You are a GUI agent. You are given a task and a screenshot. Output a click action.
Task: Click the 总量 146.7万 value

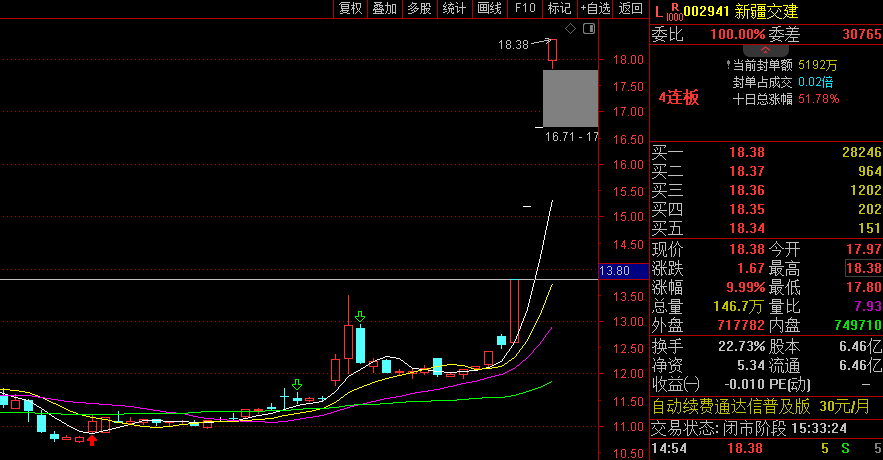coord(738,307)
